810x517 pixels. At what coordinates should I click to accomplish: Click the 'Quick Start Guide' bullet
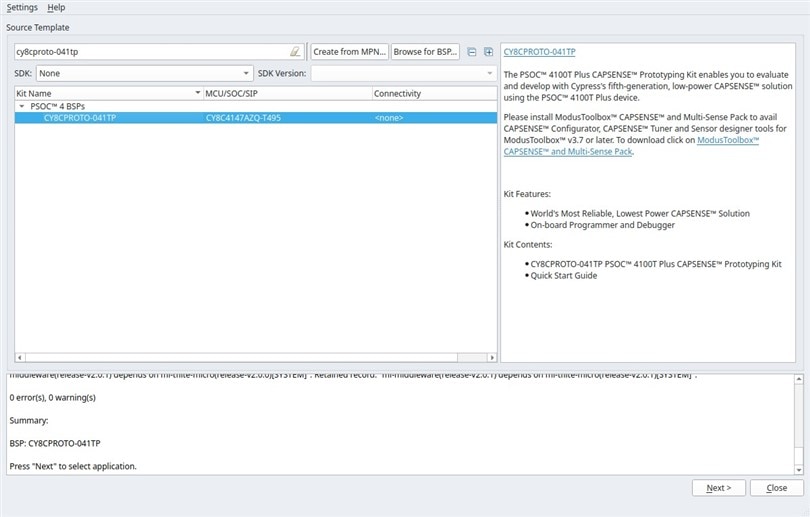coord(564,276)
